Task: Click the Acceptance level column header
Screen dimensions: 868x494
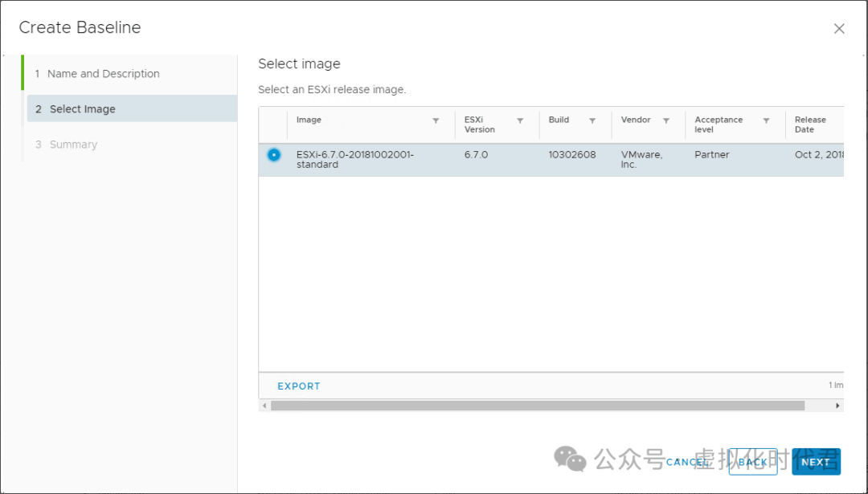Action: point(719,125)
